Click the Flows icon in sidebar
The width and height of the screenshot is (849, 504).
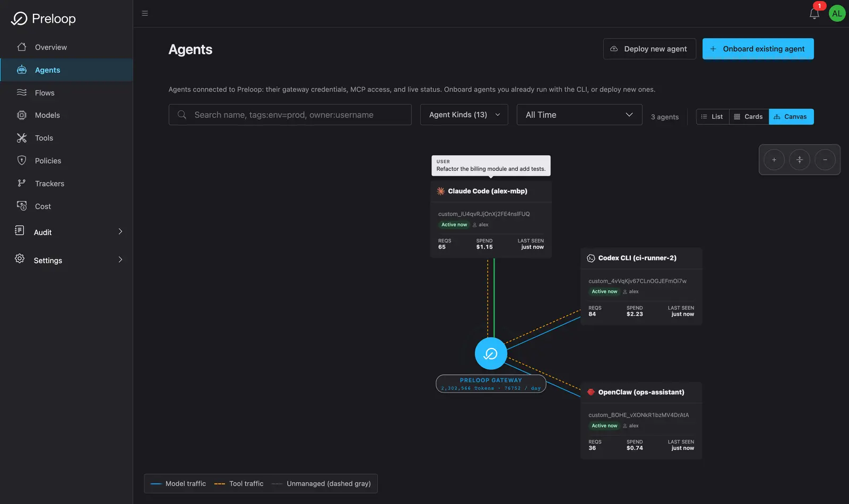22,92
